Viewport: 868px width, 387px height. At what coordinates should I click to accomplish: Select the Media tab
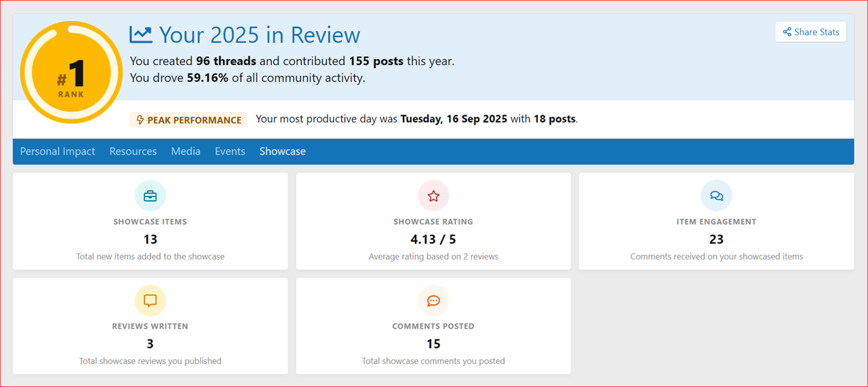pyautogui.click(x=186, y=151)
